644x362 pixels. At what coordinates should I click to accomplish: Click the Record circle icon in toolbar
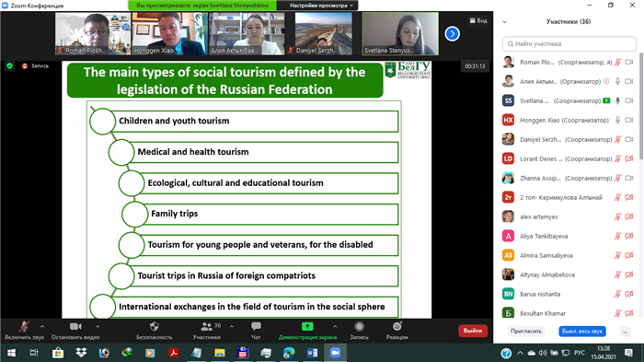[x=359, y=327]
